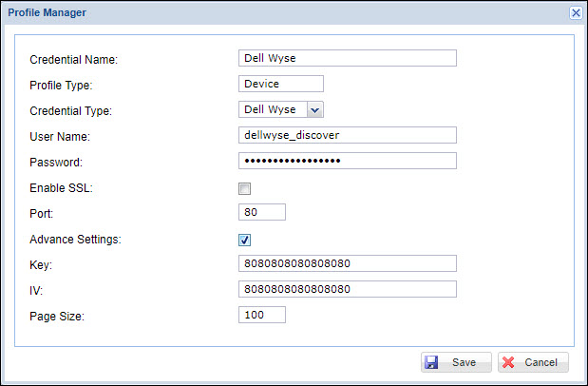Click the floppy disk icon on Save
The height and width of the screenshot is (386, 588).
[431, 362]
